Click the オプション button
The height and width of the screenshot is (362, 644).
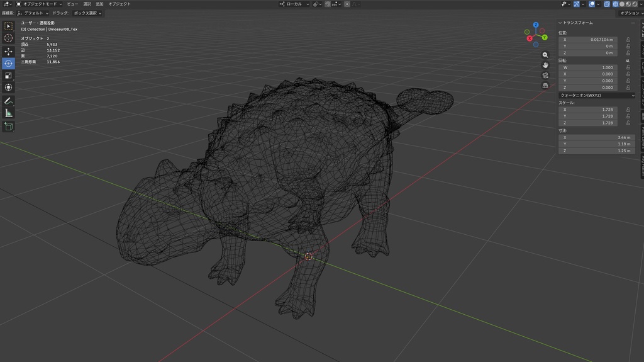pyautogui.click(x=629, y=13)
